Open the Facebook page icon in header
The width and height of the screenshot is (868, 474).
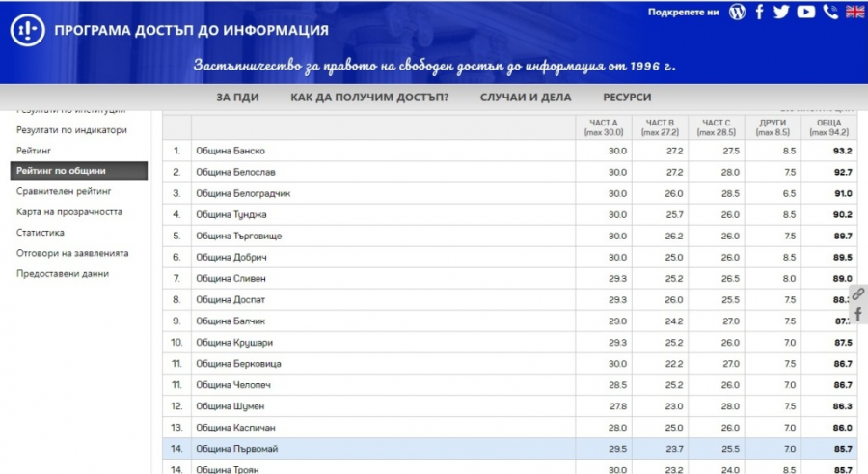760,12
